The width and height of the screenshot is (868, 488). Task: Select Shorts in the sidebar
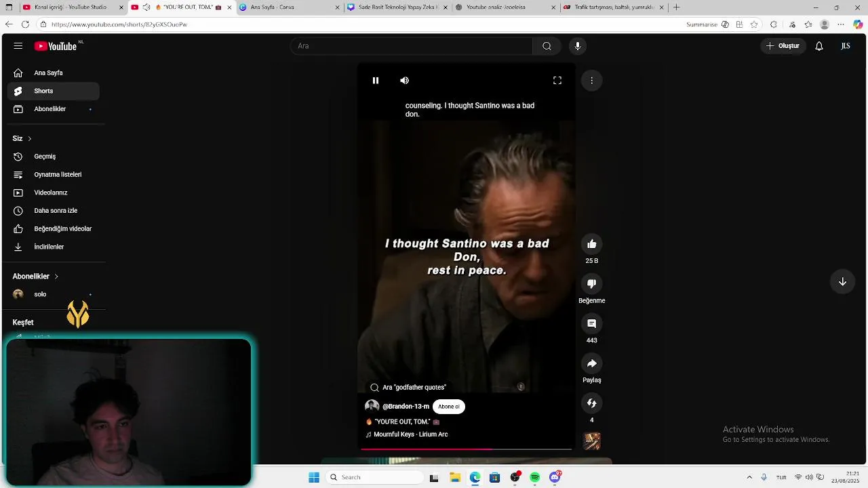(54, 91)
